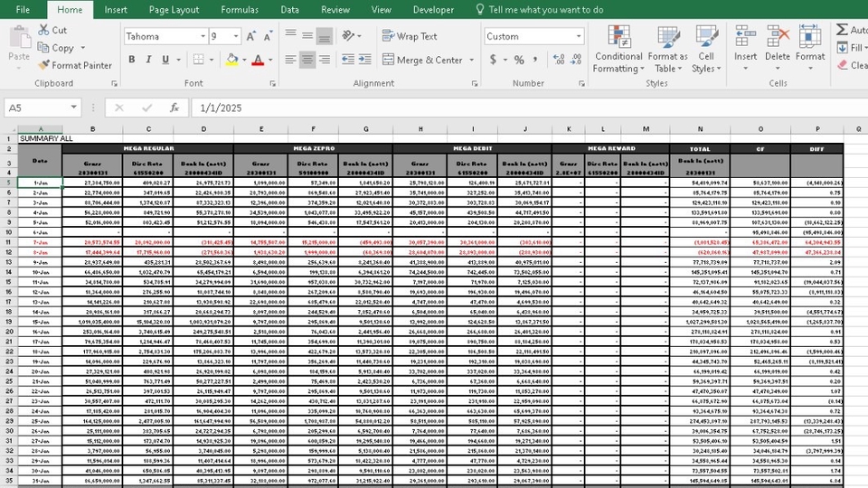The image size is (868, 488).
Task: Center text horizontally
Action: (x=307, y=60)
